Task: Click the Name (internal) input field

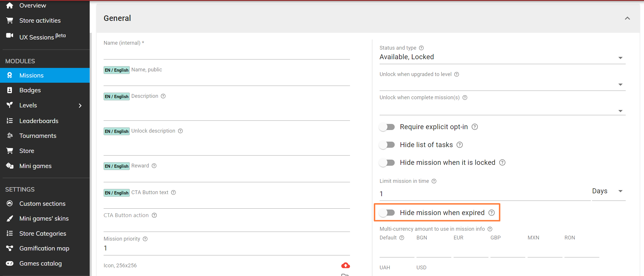Action: (226, 54)
